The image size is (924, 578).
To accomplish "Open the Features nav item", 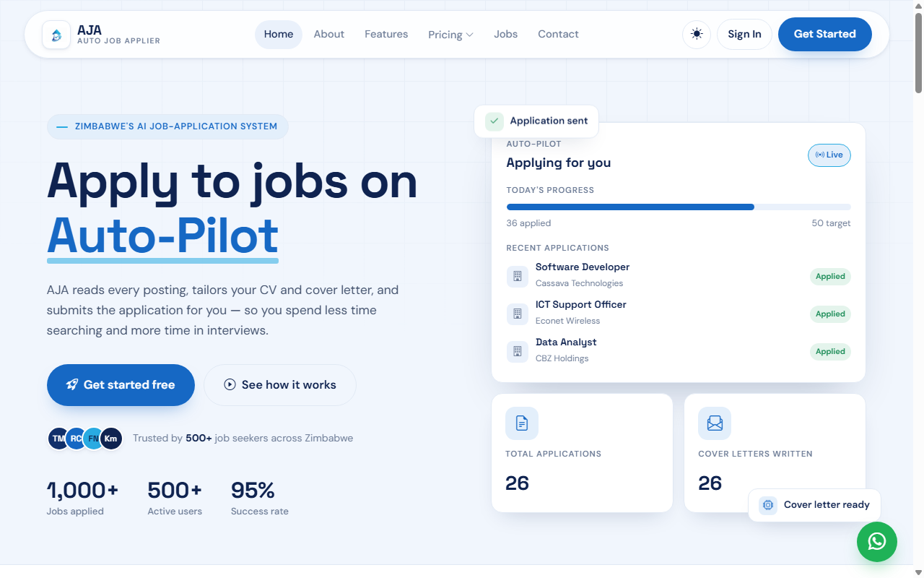I will click(x=386, y=35).
